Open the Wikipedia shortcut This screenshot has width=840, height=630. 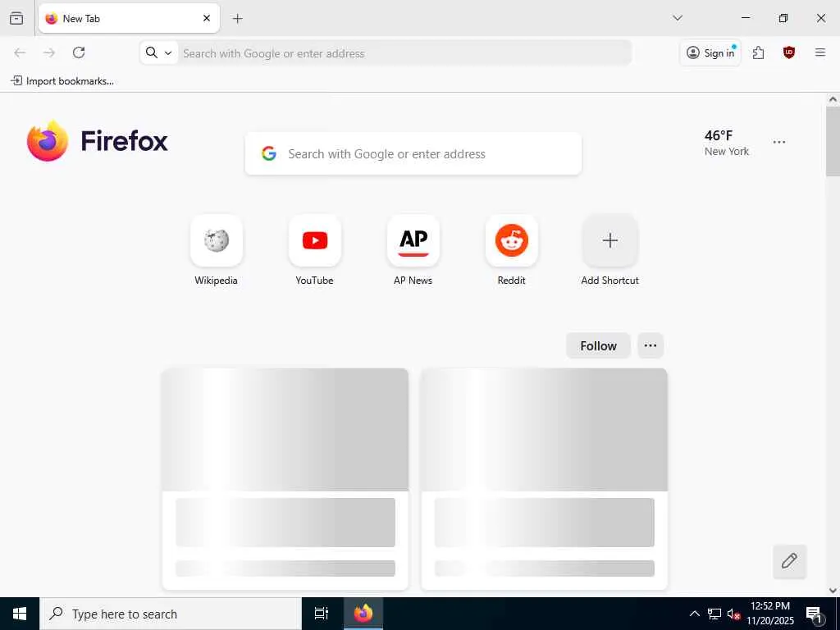pos(216,251)
